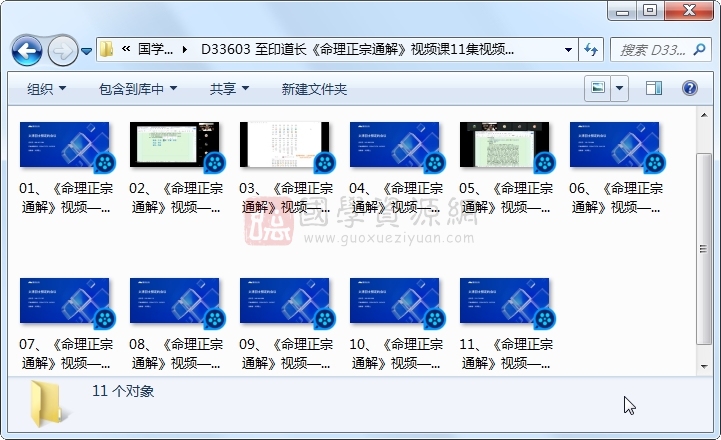The height and width of the screenshot is (440, 721).
Task: Click the 国学... breadcrumb segment
Action: coord(155,49)
